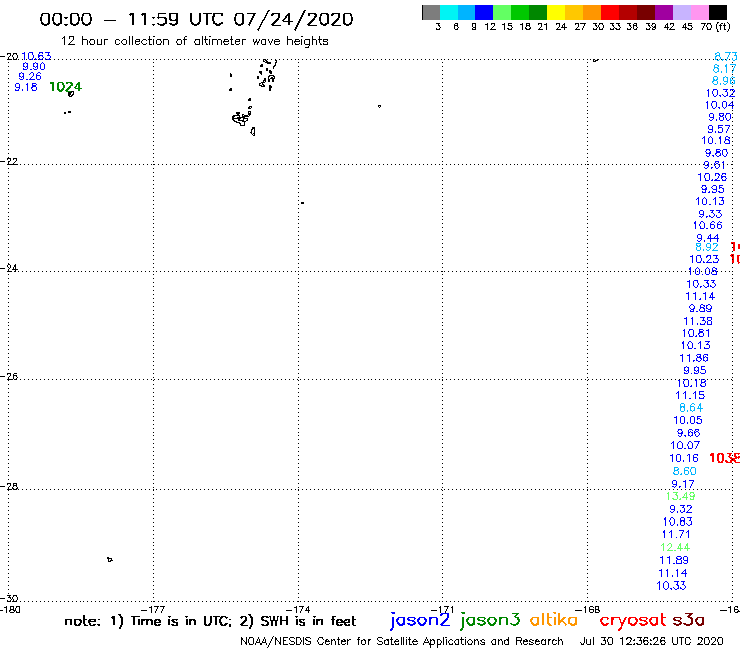Click the lavender swatch in the legend bar

tap(682, 12)
